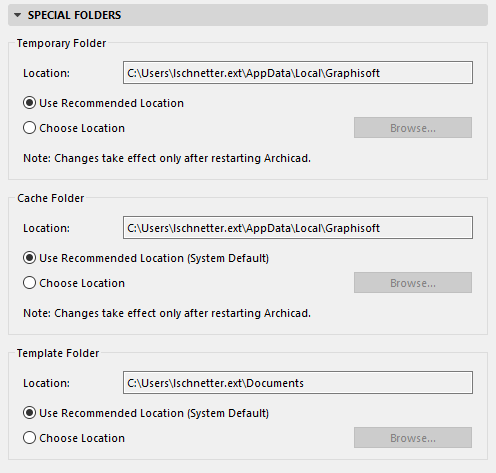This screenshot has width=496, height=473.
Task: Click the Cache Folder location path field
Action: [298, 228]
